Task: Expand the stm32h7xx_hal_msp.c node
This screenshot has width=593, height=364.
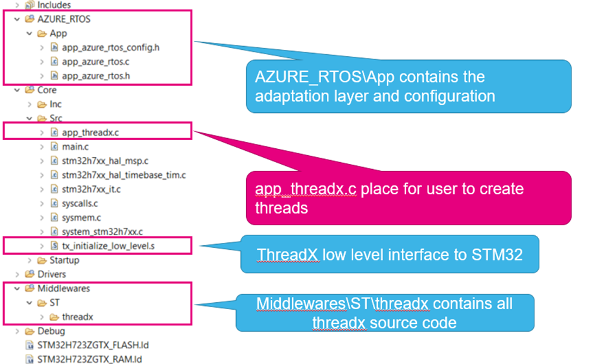Action: (x=42, y=161)
